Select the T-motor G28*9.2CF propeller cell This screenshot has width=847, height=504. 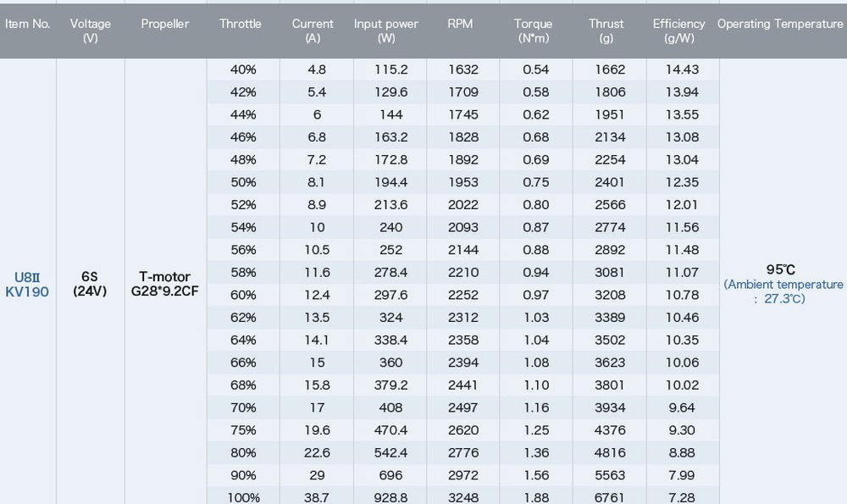(164, 284)
